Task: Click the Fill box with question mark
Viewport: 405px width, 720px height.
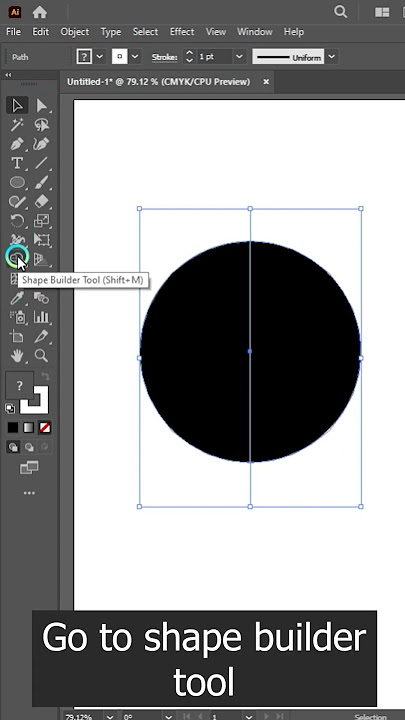Action: [x=19, y=386]
